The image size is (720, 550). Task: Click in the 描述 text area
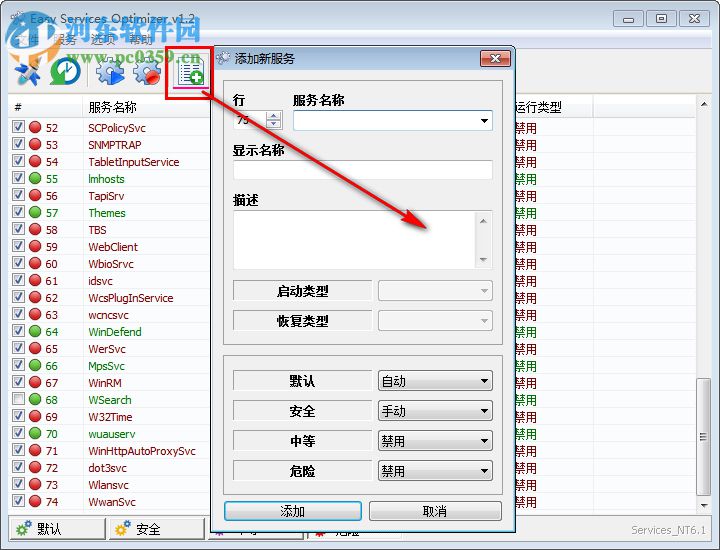click(x=354, y=240)
